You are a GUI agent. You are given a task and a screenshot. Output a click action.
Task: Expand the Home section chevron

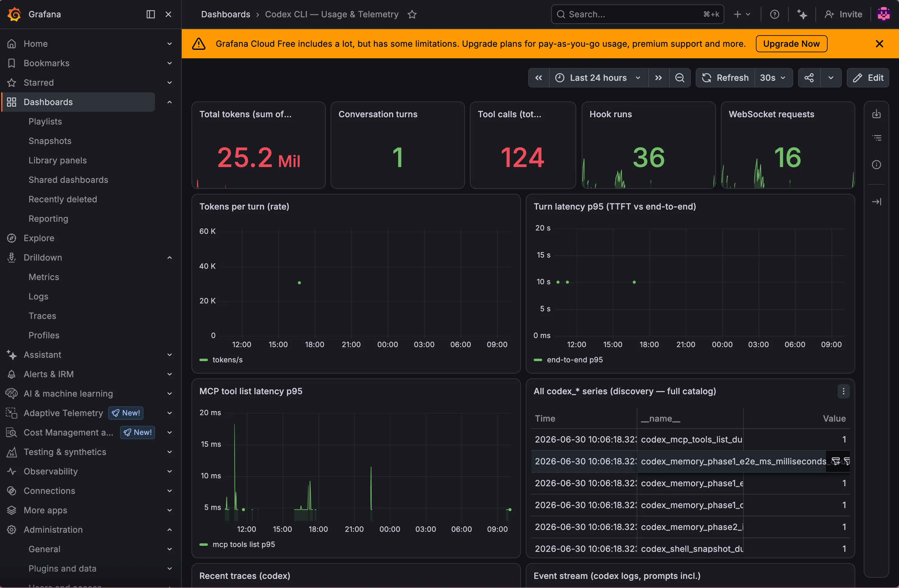(170, 44)
